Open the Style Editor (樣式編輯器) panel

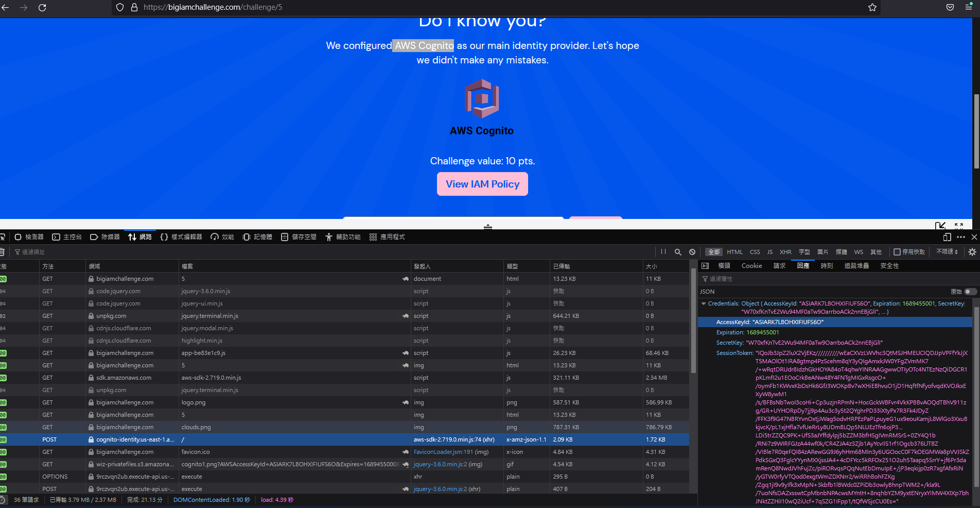point(181,237)
